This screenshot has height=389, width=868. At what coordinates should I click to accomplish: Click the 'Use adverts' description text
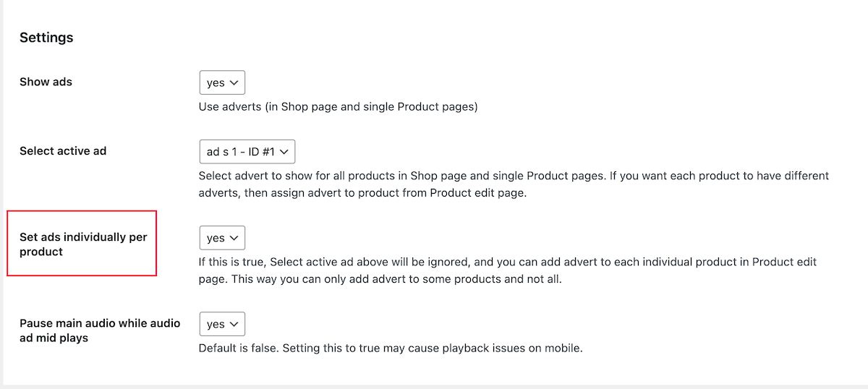pos(338,107)
